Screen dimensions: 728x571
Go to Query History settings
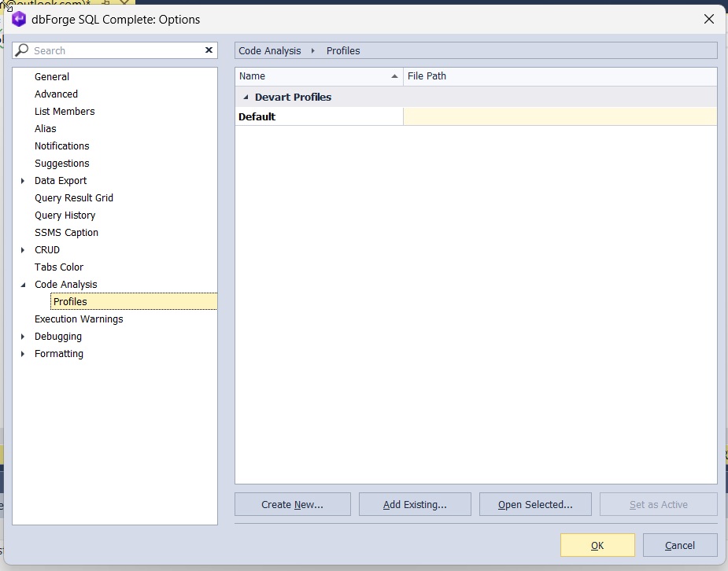click(x=65, y=216)
